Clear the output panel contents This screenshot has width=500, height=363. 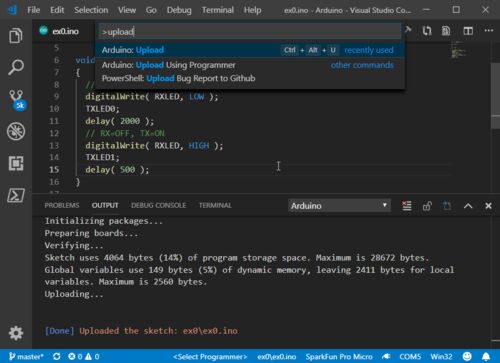click(407, 206)
